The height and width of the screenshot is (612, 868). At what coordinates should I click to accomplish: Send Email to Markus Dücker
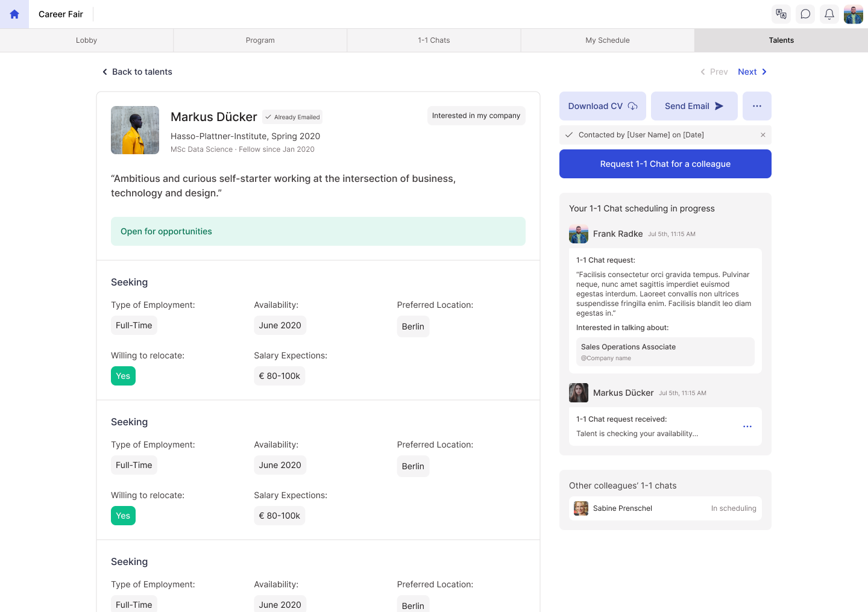click(694, 106)
